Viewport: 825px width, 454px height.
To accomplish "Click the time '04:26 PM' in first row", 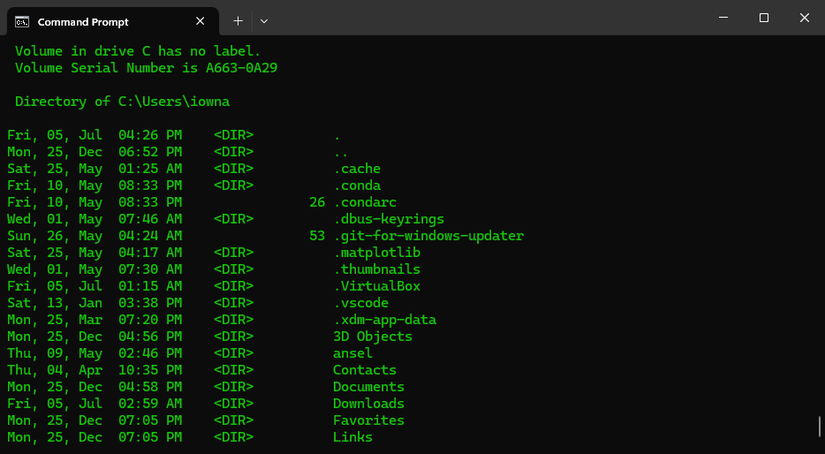I will point(150,135).
